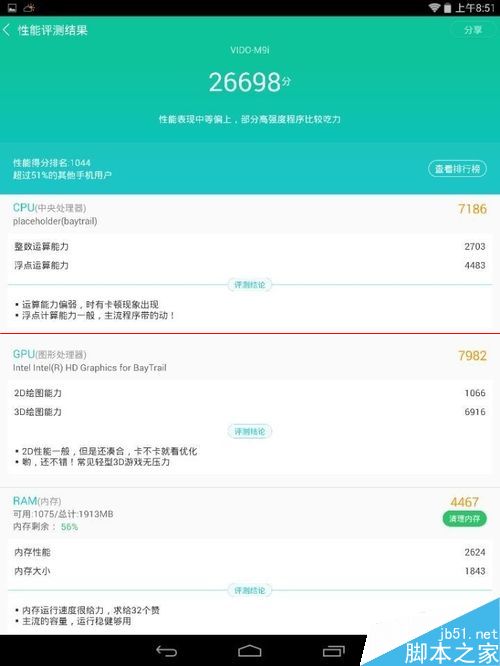The height and width of the screenshot is (666, 500).
Task: Select the CPU score 7186
Action: [x=472, y=209]
